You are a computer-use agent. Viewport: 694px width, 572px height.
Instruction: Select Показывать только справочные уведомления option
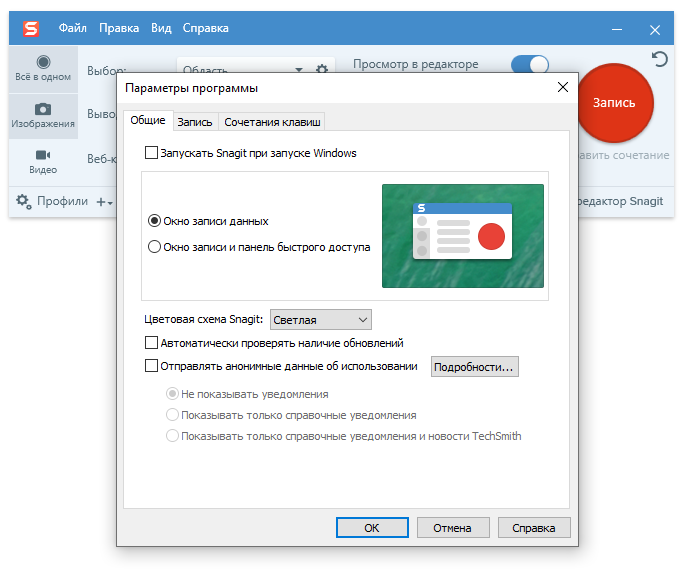[172, 415]
